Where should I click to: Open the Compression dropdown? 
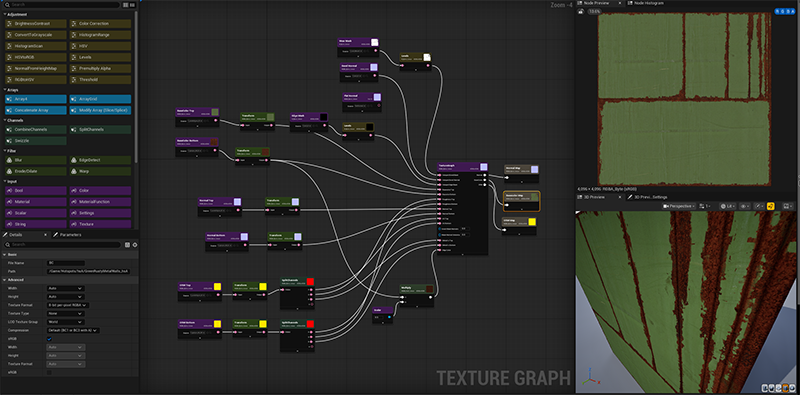[73, 330]
